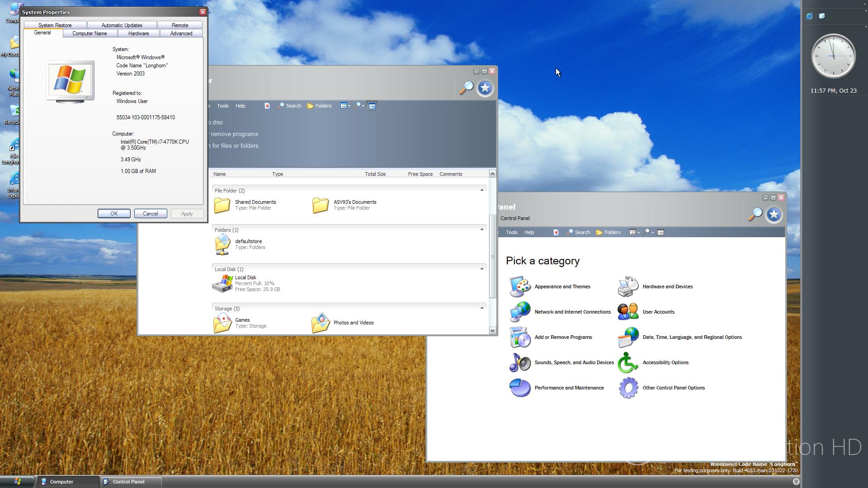Click Accessibility Options wheelchair icon
Screen dimensions: 868x488
(x=628, y=362)
